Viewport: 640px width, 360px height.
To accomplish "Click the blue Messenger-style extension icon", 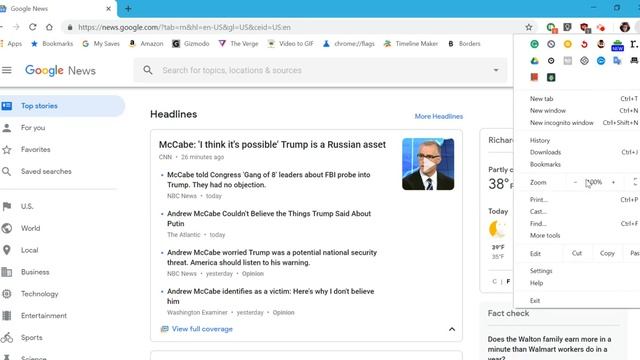I will pos(601,61).
